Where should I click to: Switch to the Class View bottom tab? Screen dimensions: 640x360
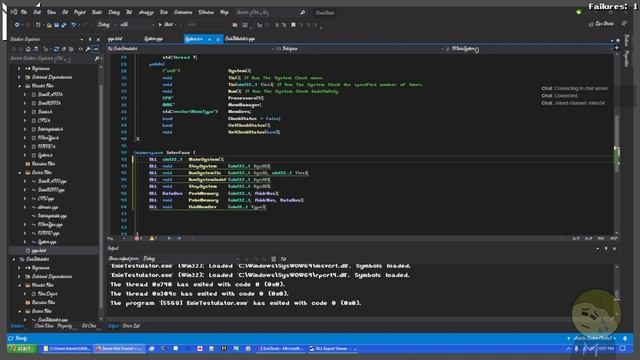[44, 326]
